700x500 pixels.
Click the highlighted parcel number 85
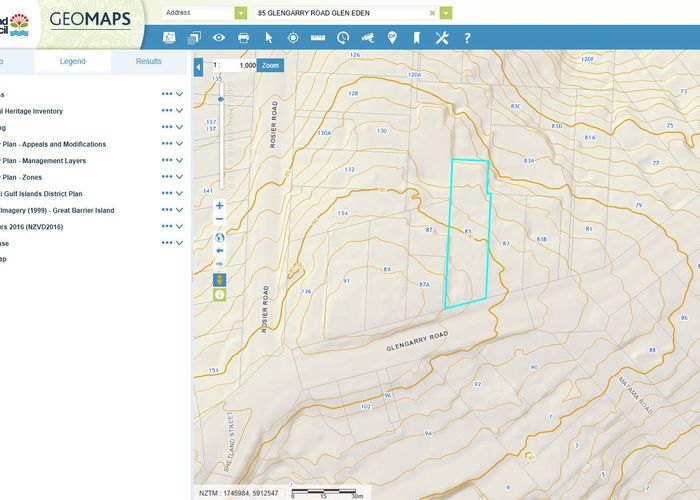467,231
